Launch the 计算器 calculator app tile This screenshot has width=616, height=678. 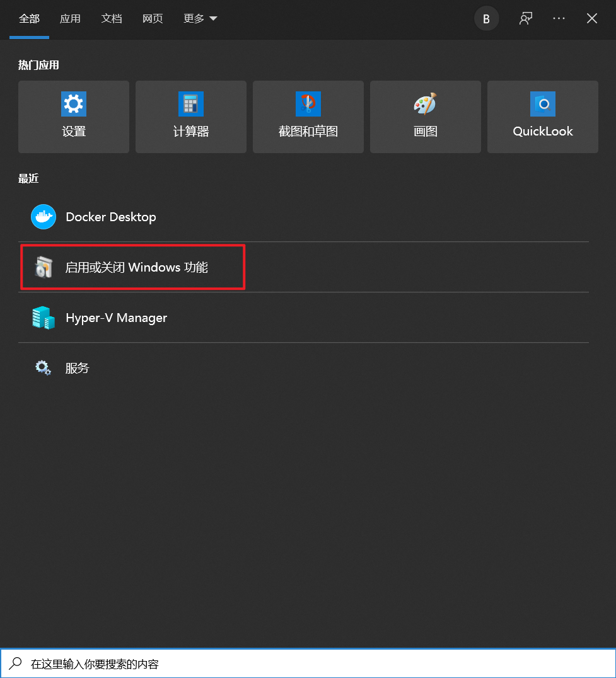coord(191,117)
